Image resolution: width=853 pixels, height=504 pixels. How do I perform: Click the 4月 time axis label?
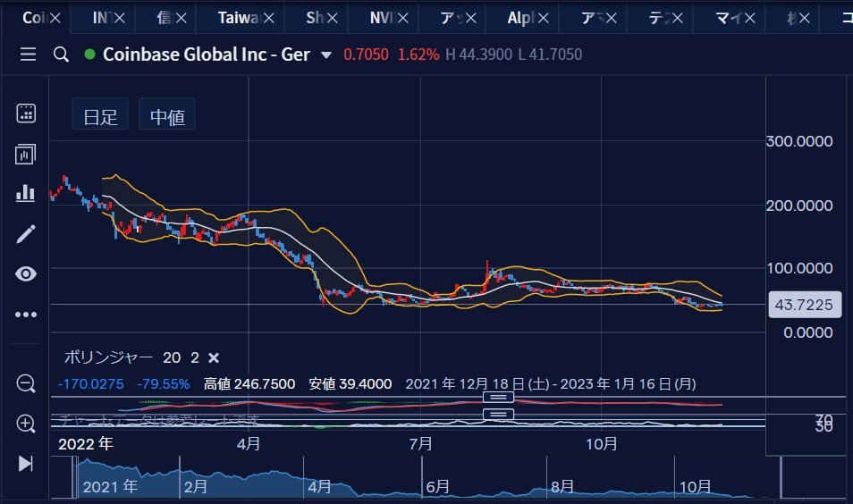[x=249, y=444]
